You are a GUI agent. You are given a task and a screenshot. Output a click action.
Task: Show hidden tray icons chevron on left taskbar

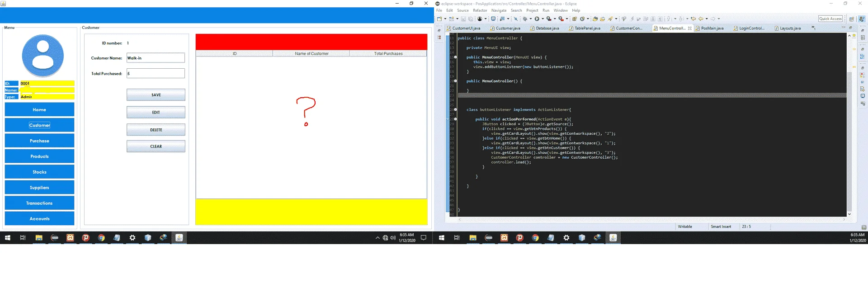click(377, 238)
